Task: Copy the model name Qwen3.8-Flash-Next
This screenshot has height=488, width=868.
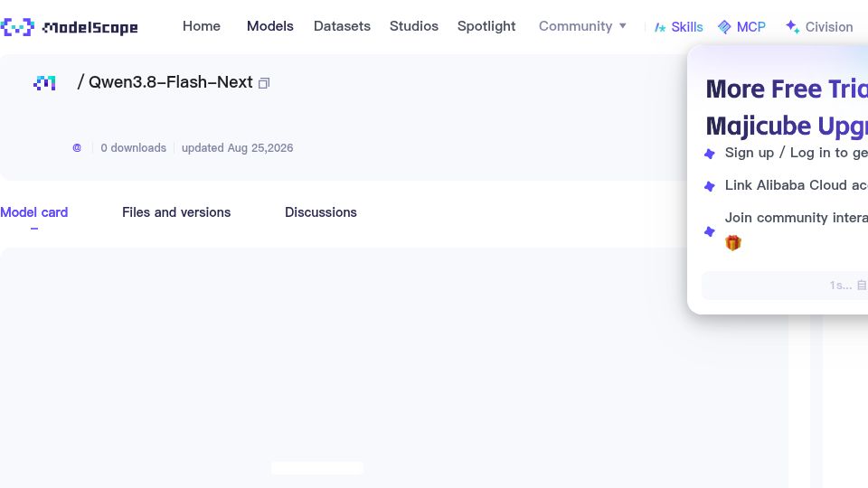Action: click(x=264, y=83)
